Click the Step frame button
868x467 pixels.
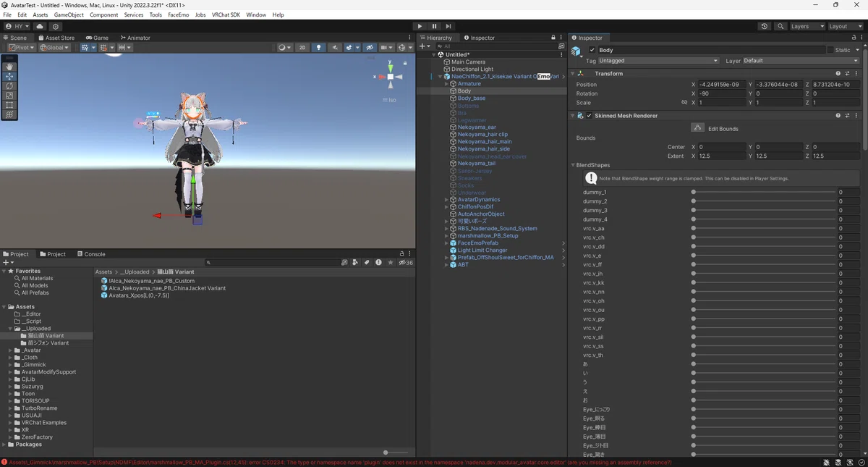click(x=448, y=26)
